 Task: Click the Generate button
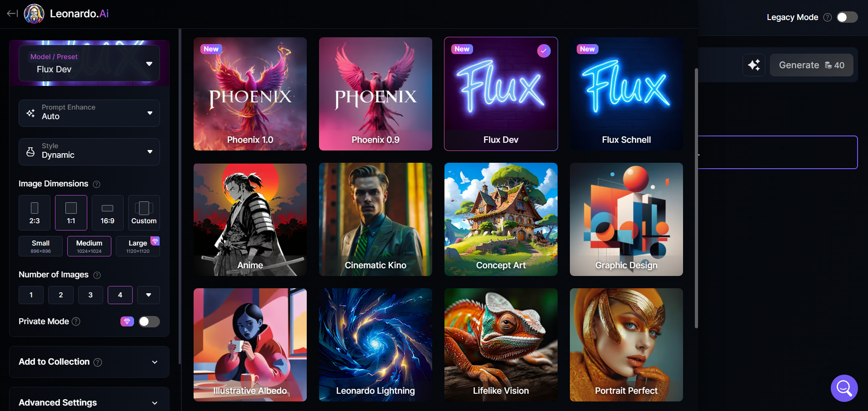click(812, 65)
